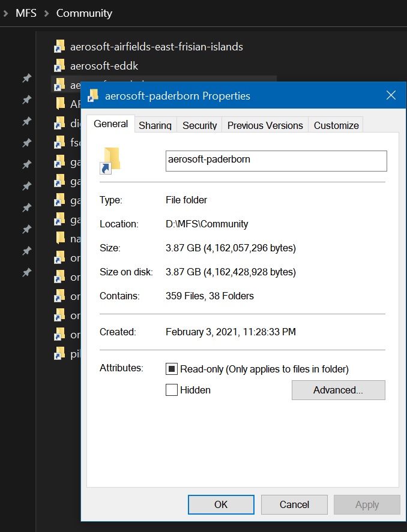Confirm with the OK button
Viewport: 407px width, 532px height.
point(221,504)
